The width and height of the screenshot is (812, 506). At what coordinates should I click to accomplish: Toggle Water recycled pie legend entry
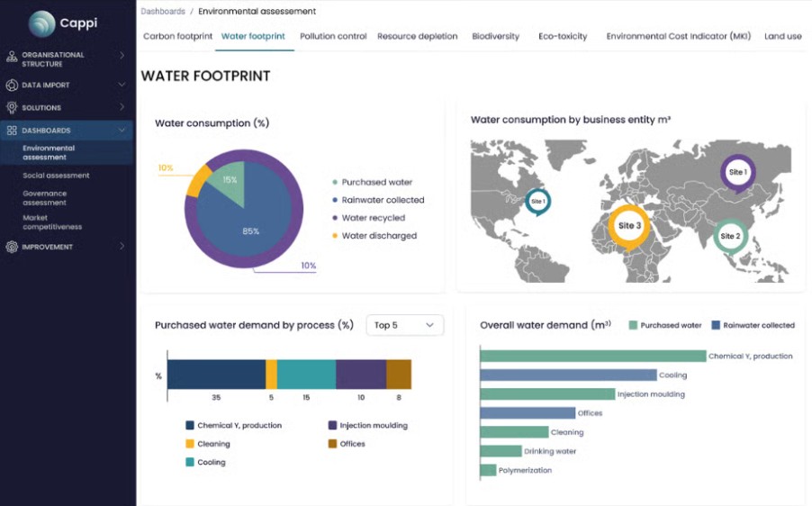point(373,218)
